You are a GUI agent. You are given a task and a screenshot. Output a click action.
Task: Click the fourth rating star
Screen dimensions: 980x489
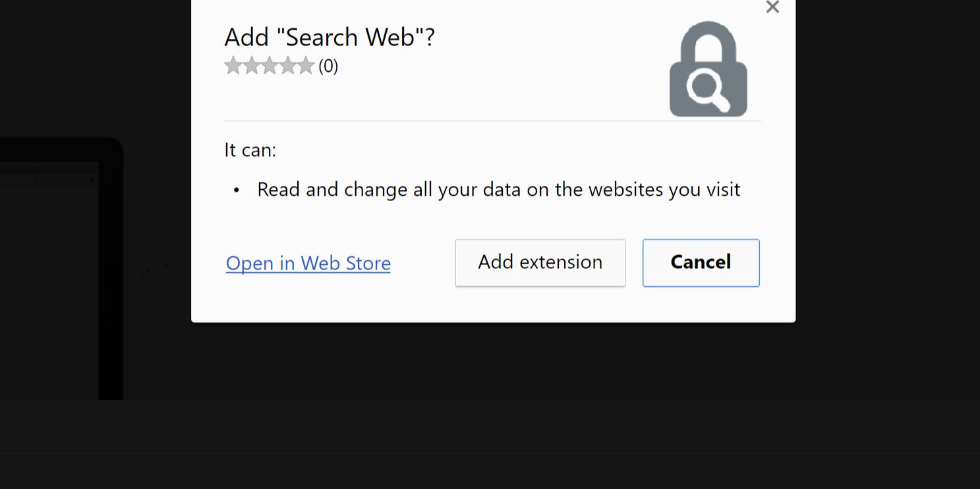point(287,66)
